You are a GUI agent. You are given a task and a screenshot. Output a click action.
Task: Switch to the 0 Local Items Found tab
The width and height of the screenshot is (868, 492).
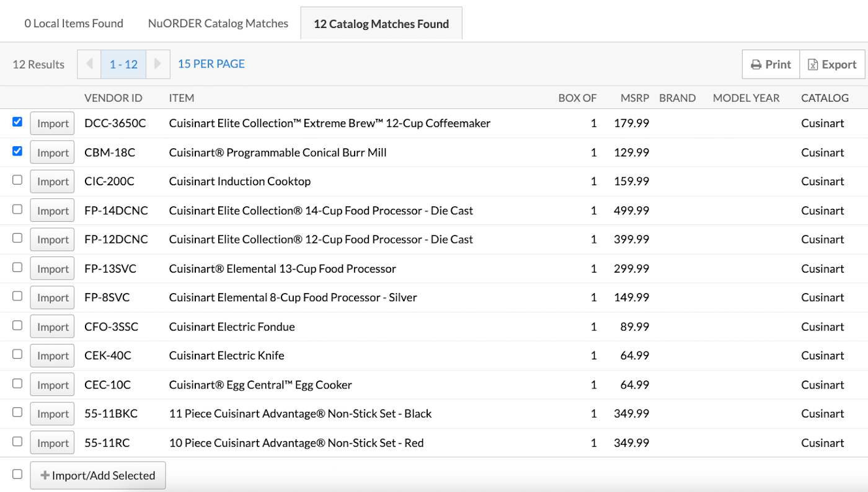[x=73, y=23]
